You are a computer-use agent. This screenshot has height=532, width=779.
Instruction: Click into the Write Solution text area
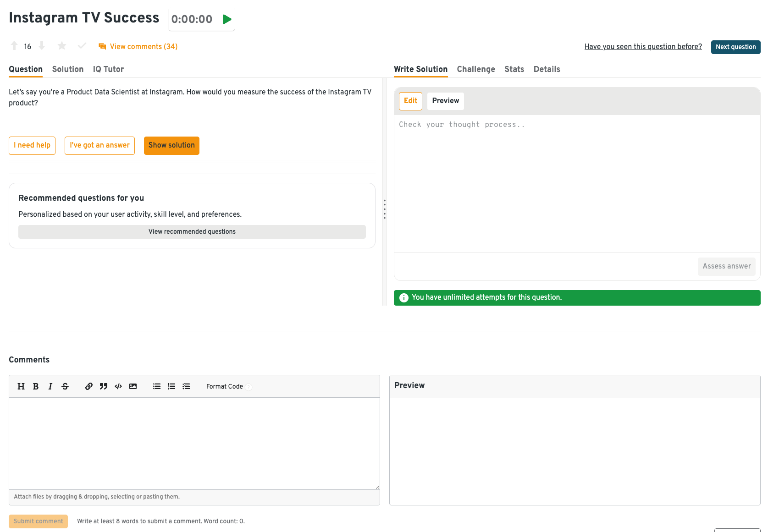point(577,183)
